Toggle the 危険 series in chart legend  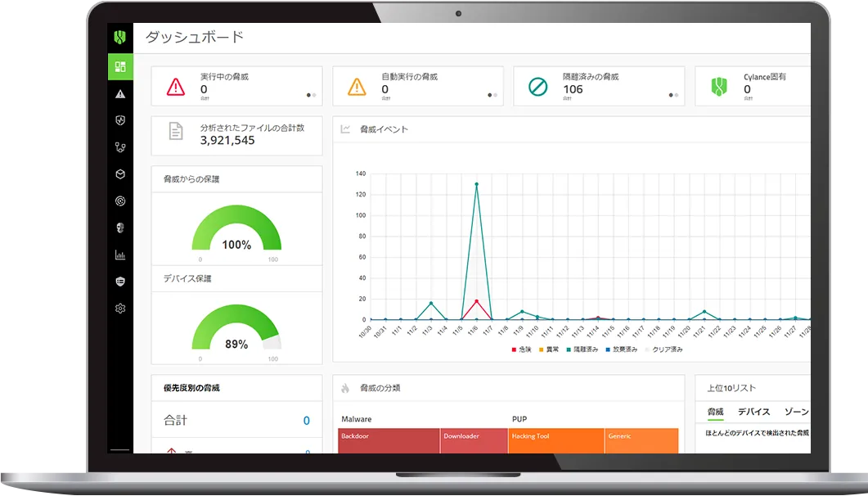521,349
